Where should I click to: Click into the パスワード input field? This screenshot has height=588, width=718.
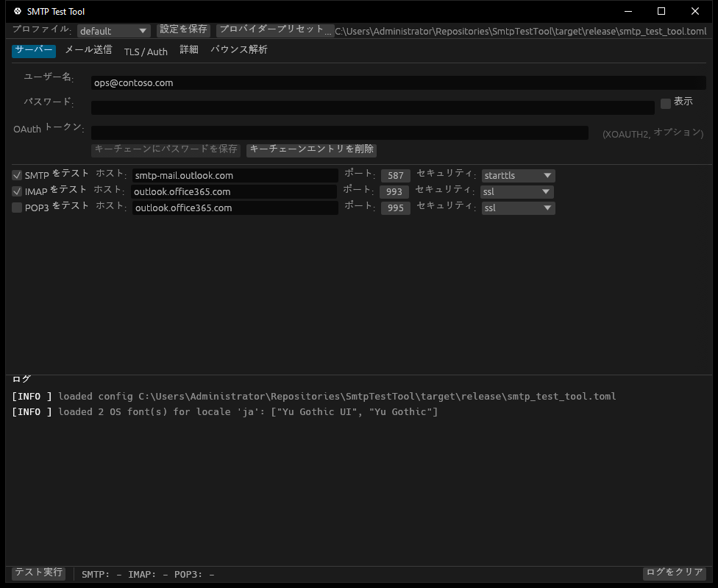373,107
